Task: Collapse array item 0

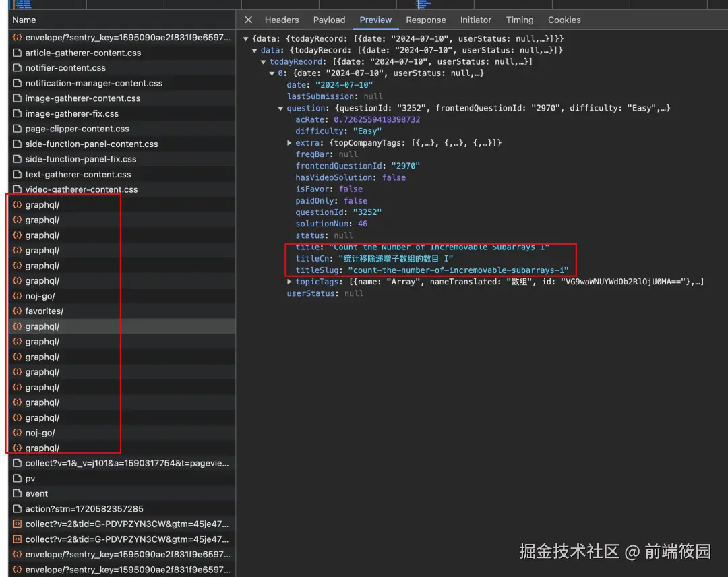Action: pyautogui.click(x=272, y=73)
